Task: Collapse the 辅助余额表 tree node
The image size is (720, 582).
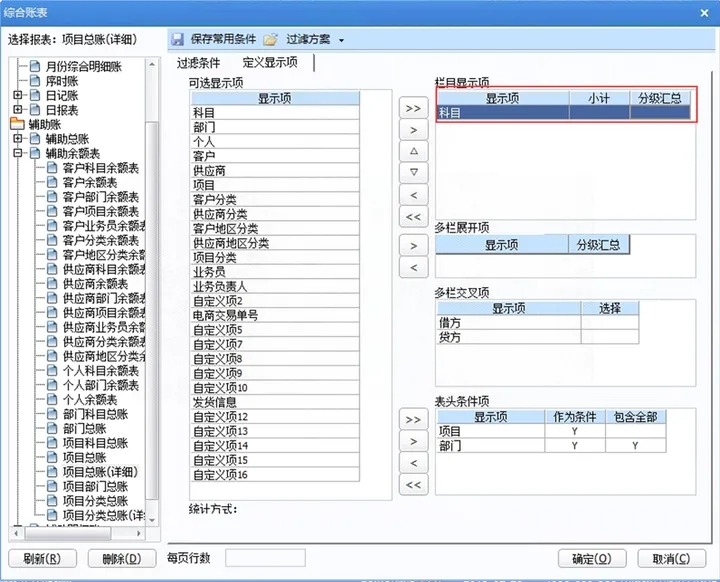Action: tap(17, 153)
